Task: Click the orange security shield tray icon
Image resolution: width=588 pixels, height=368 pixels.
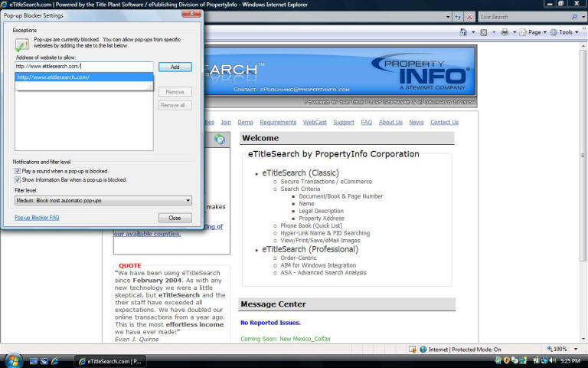Action: point(507,360)
